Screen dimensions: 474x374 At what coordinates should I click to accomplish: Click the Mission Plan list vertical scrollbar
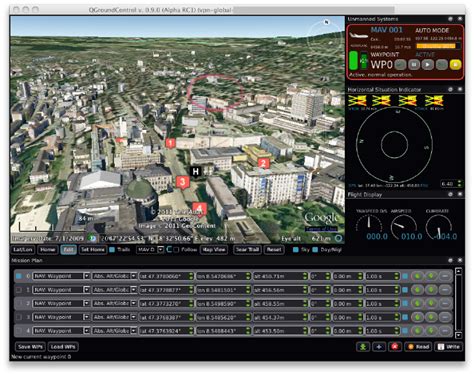click(459, 303)
